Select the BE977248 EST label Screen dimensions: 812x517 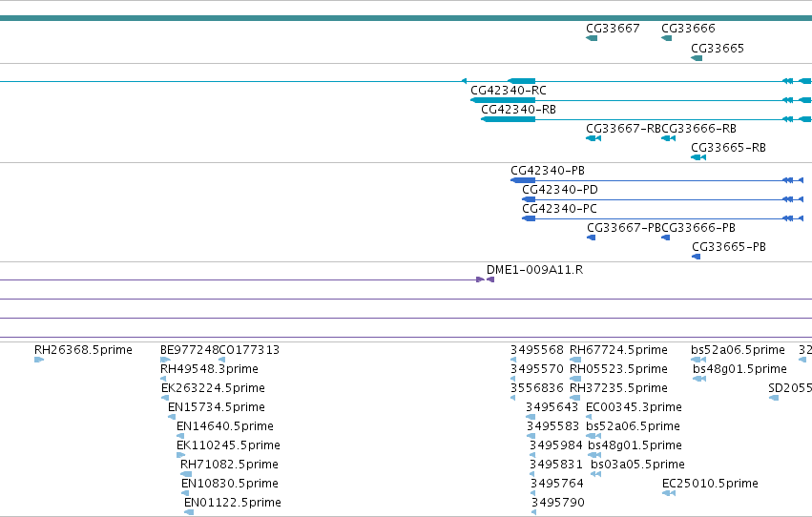pos(190,350)
